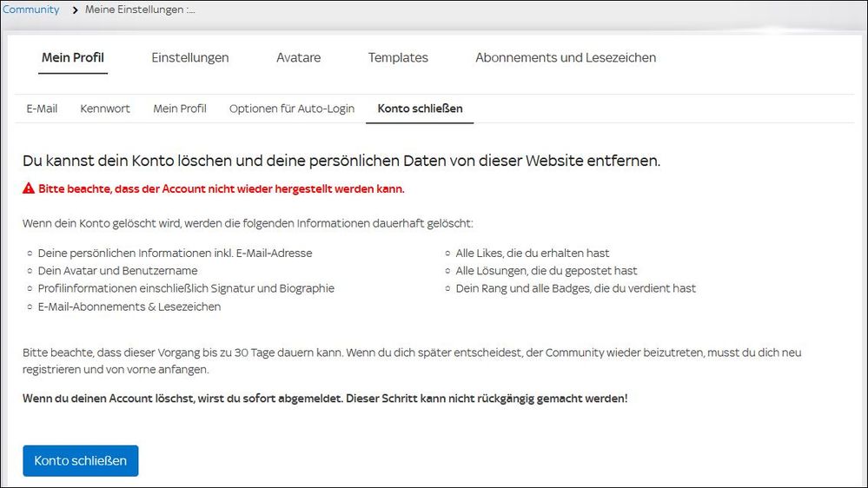This screenshot has width=868, height=488.
Task: Click the heading about deleting your account
Action: coord(341,161)
